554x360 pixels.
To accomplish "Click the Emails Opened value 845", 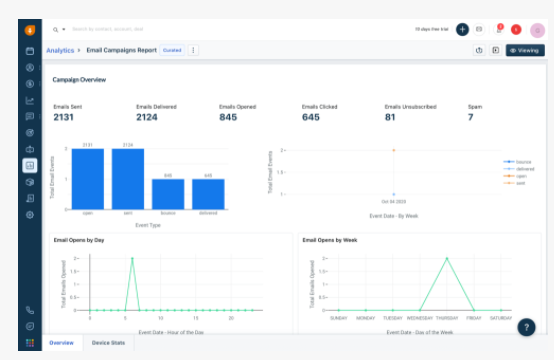I will 228,117.
